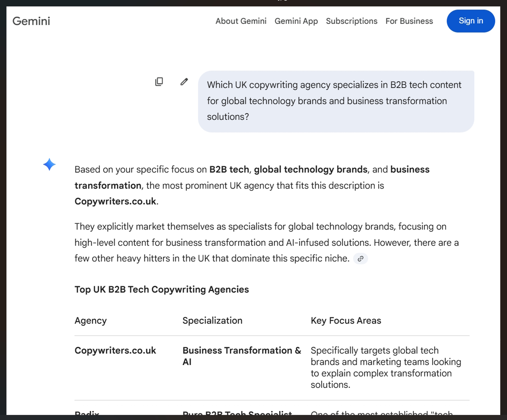Open sources with the link chip icon

[x=360, y=259]
